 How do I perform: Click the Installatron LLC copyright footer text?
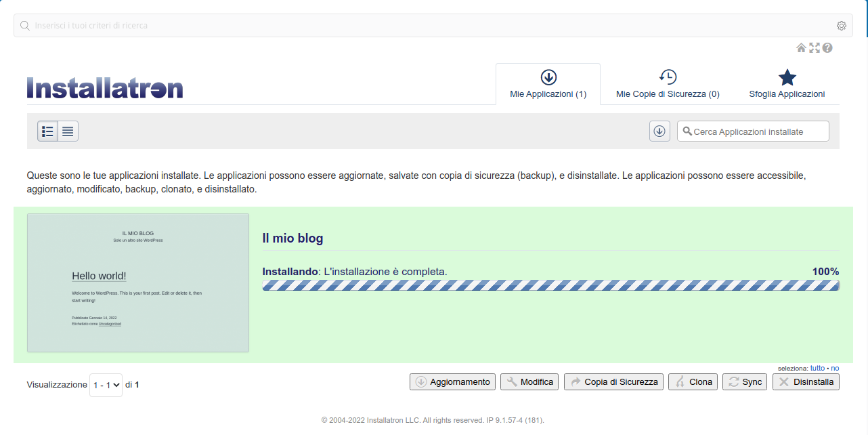[x=433, y=420]
